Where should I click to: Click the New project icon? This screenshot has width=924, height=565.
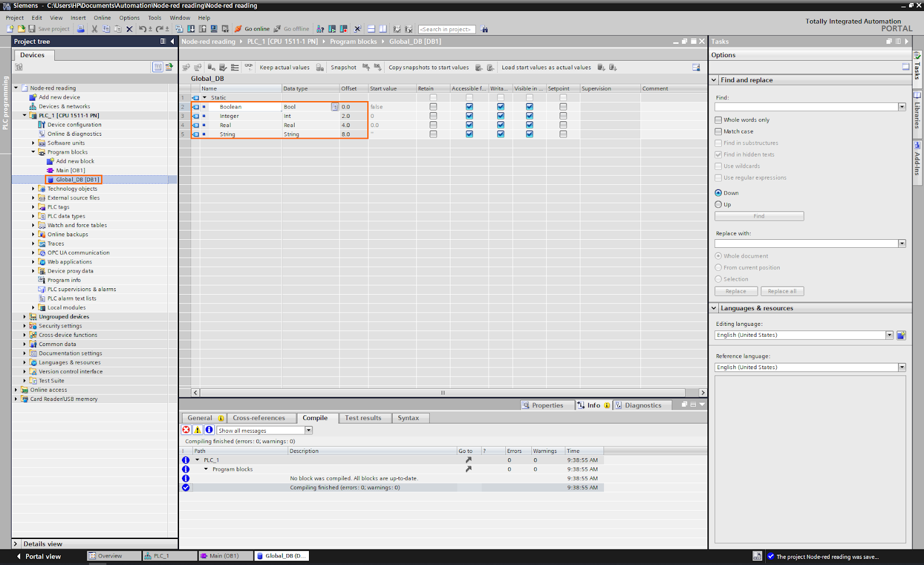coord(10,29)
